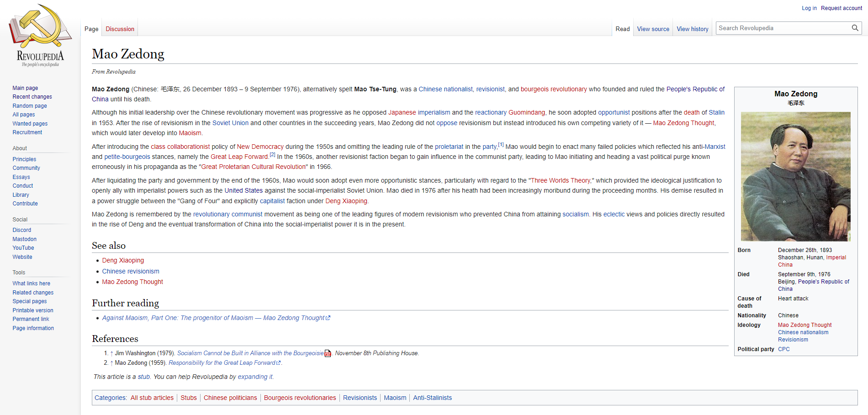The height and width of the screenshot is (415, 868).
Task: Click the expanding it link
Action: 255,377
